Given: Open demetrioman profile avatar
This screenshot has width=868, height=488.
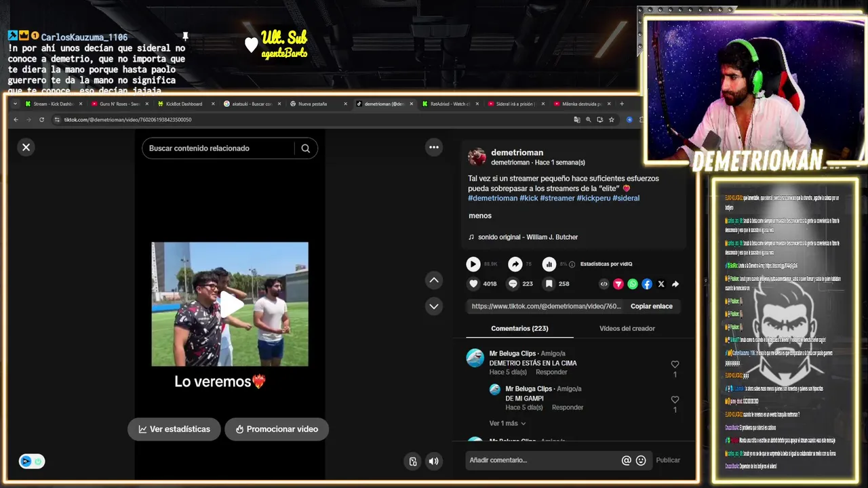Looking at the screenshot, I should point(477,157).
